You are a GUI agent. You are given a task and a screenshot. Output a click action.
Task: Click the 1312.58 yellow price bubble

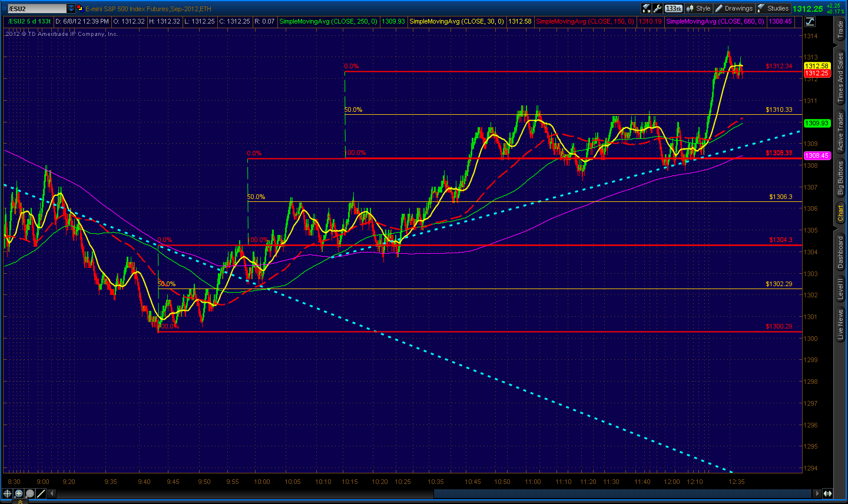click(x=817, y=66)
